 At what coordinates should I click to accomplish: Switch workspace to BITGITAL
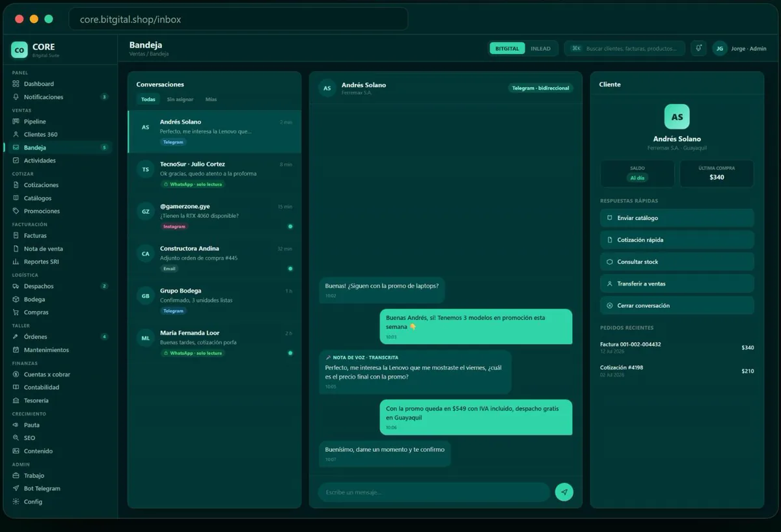(507, 48)
